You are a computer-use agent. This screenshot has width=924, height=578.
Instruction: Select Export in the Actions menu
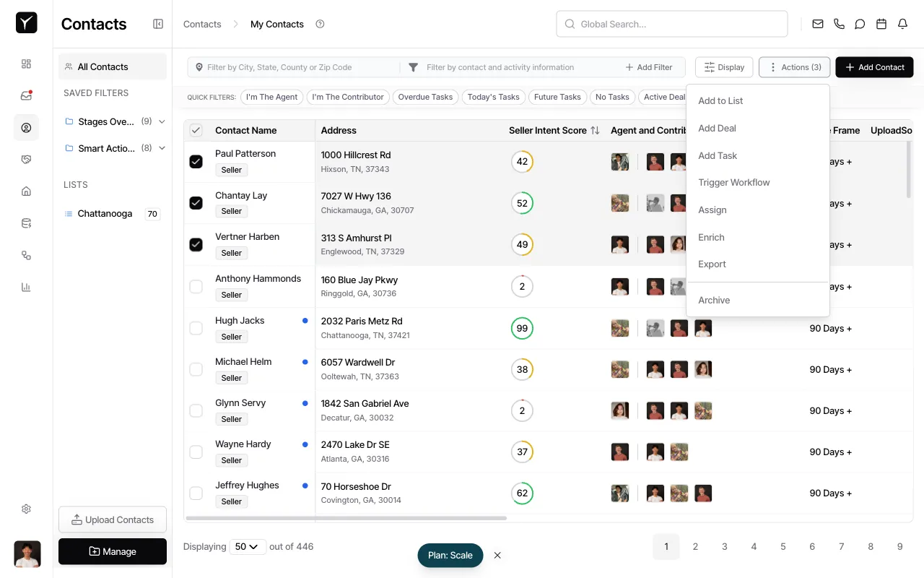tap(712, 264)
